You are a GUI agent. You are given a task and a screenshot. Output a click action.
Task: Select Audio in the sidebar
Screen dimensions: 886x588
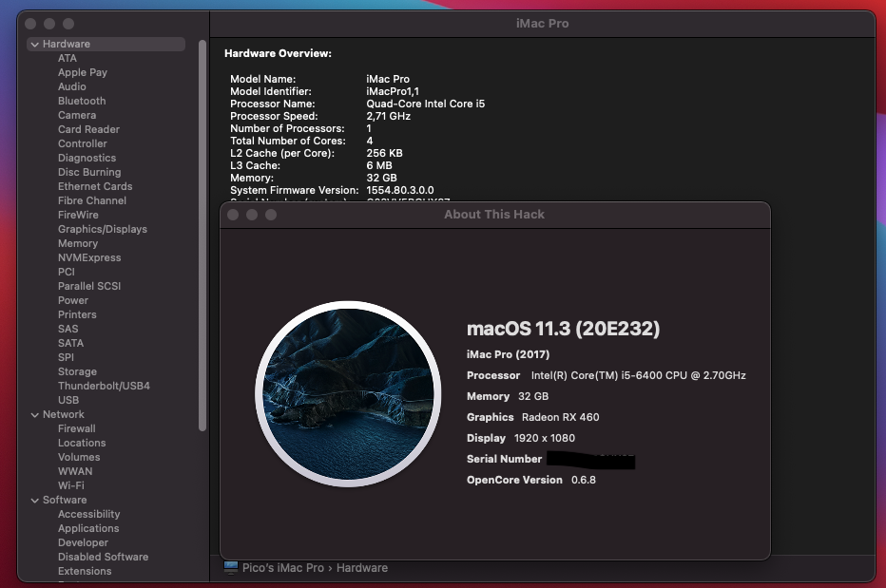71,86
